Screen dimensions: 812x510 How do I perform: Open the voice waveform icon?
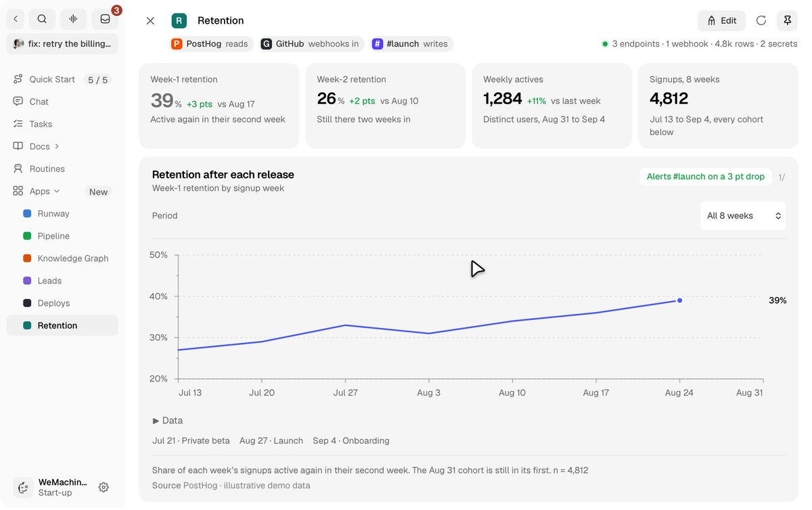click(x=73, y=19)
